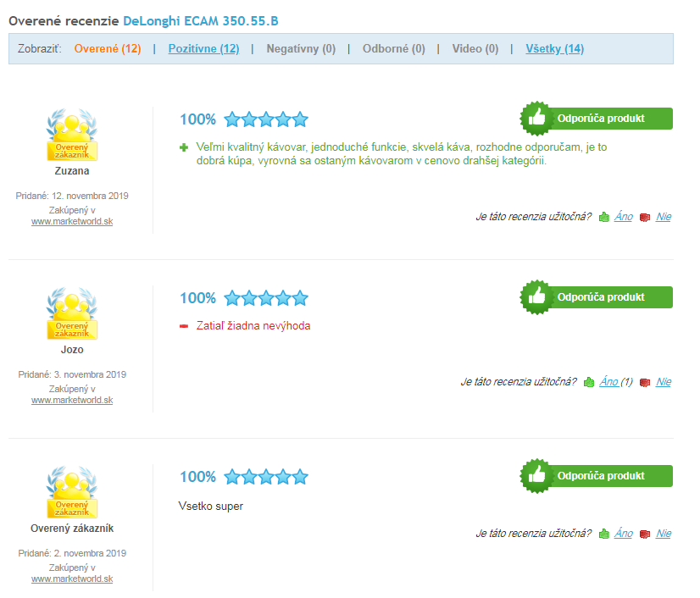This screenshot has width=700, height=598.
Task: Click the star rating in Zuzana's review
Action: (x=266, y=119)
